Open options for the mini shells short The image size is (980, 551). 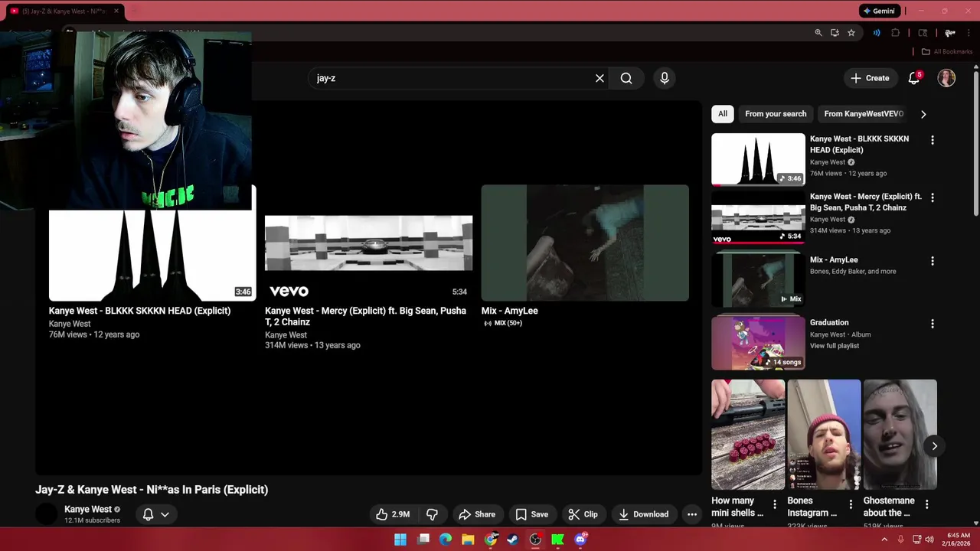(x=775, y=504)
